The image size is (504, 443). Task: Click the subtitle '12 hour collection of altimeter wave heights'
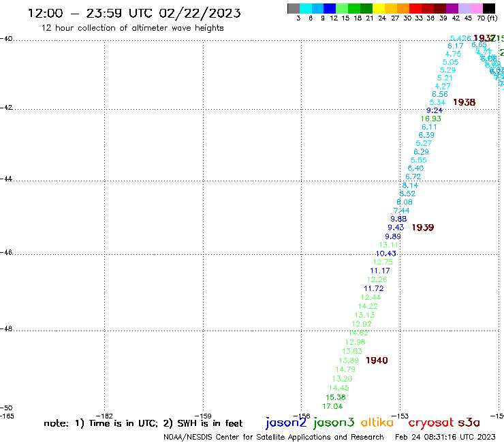point(132,28)
